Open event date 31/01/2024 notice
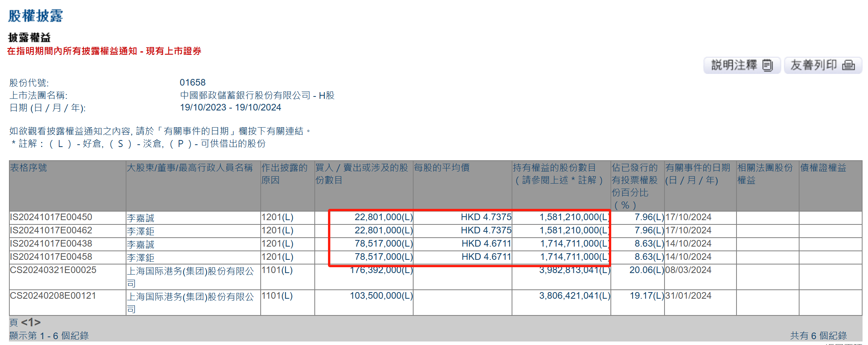This screenshot has height=345, width=868. click(688, 296)
